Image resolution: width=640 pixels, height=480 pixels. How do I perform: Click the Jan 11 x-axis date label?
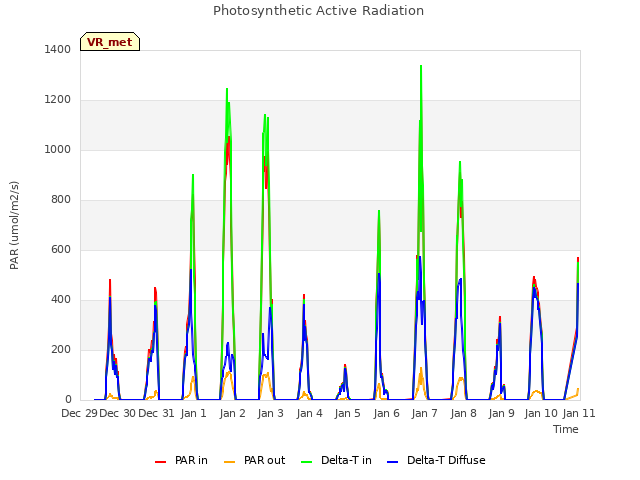point(579,413)
